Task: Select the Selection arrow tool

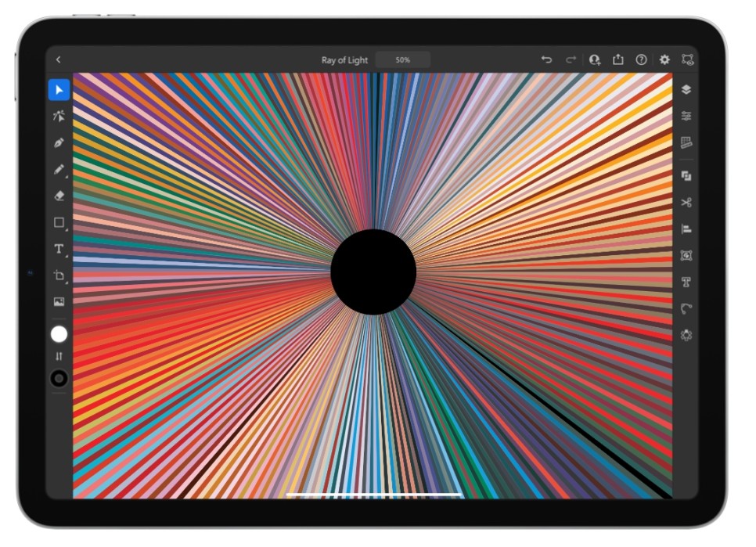Action: (x=59, y=90)
